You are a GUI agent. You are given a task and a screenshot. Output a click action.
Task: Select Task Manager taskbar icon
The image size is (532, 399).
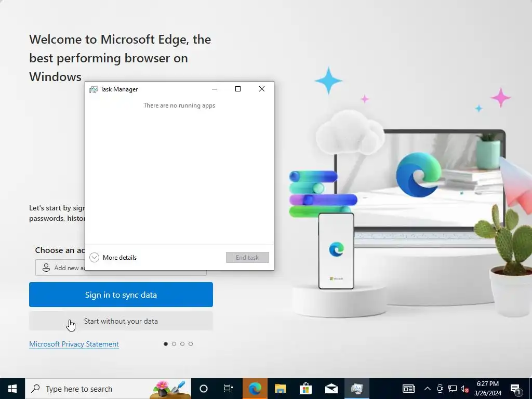point(357,389)
